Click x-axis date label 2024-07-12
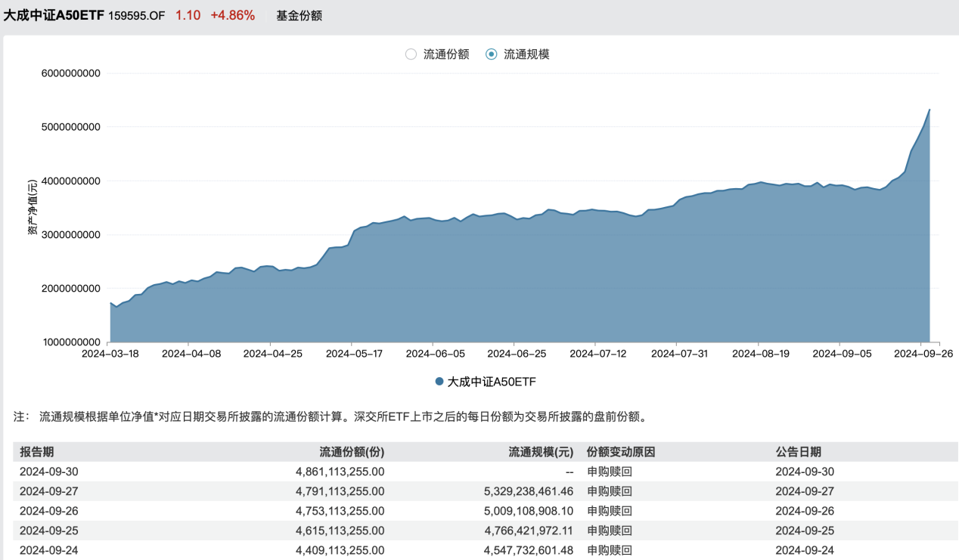This screenshot has height=560, width=959. [597, 353]
